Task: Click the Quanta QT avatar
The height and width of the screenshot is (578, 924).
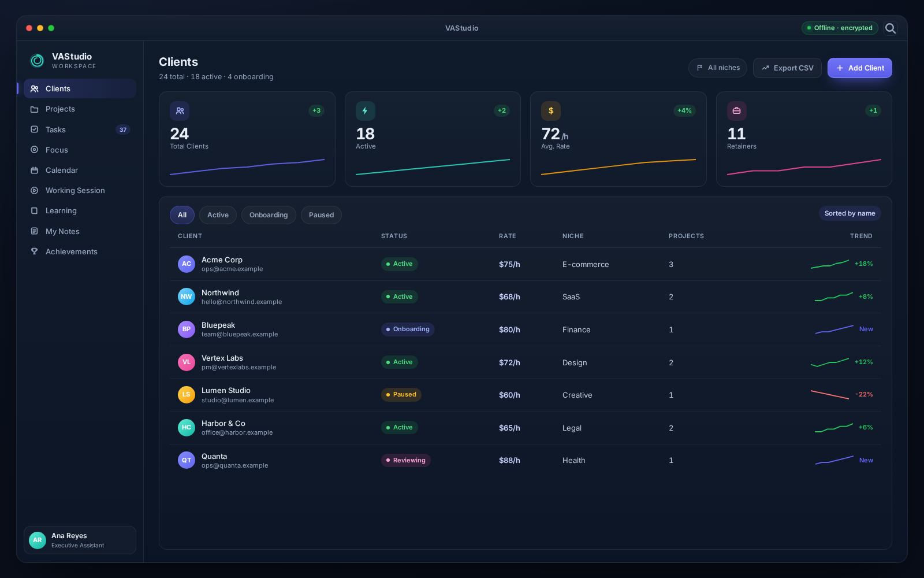Action: 187,460
